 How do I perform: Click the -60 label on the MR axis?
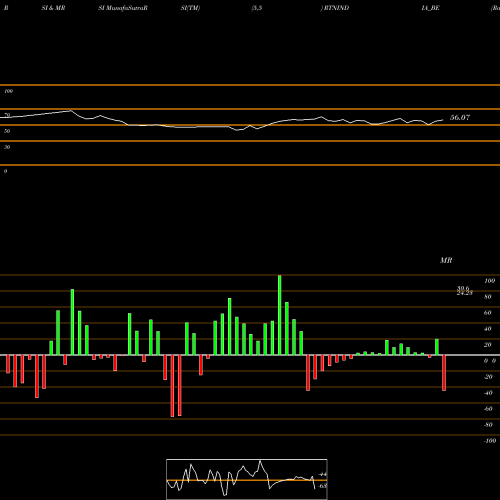(x=488, y=409)
